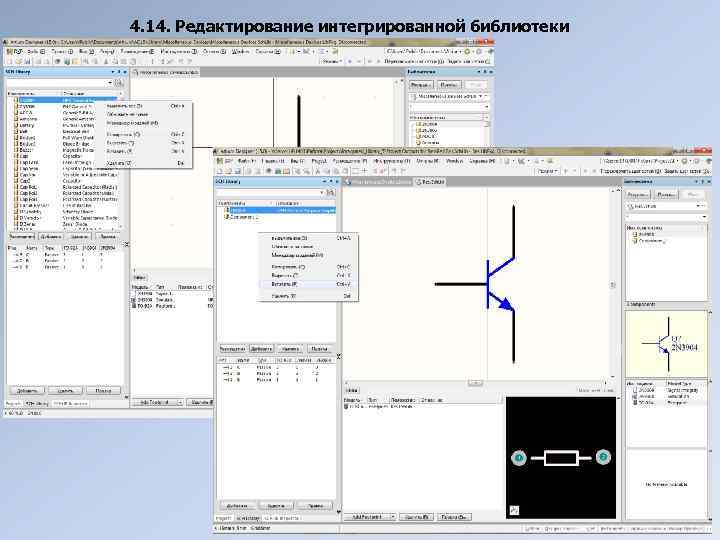Close the back window SCH Library panel
The width and height of the screenshot is (720, 540).
click(x=124, y=72)
